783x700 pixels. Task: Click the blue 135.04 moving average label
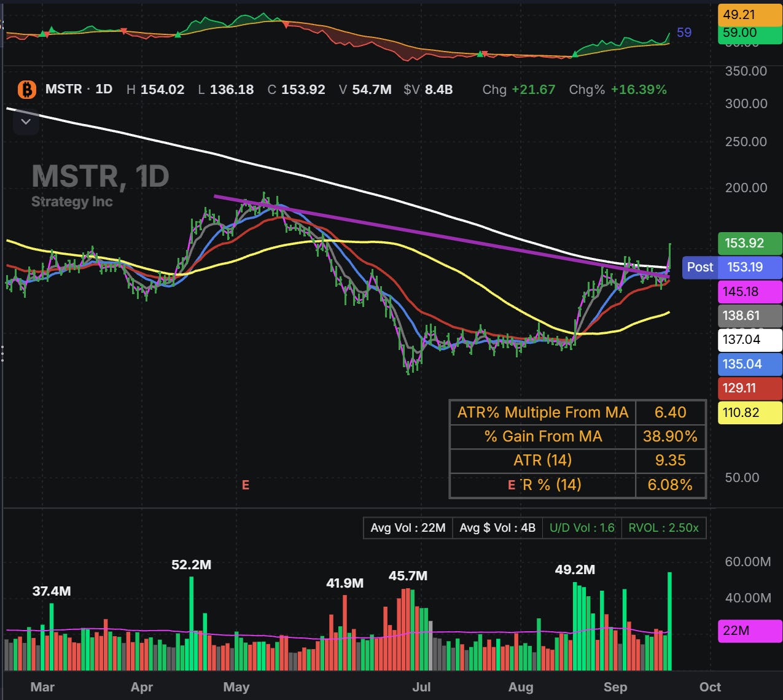[750, 364]
